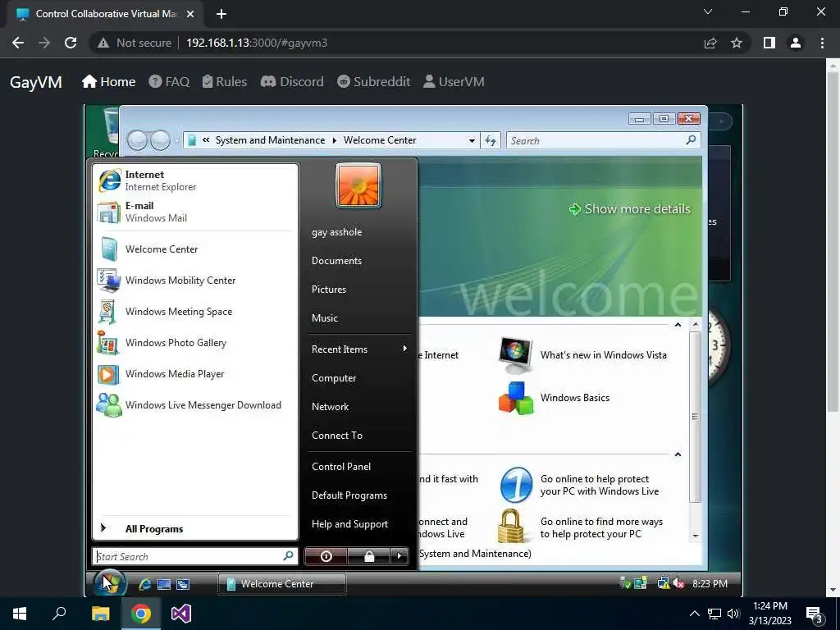
Task: Open Welcome Center in Start menu
Action: (x=195, y=249)
